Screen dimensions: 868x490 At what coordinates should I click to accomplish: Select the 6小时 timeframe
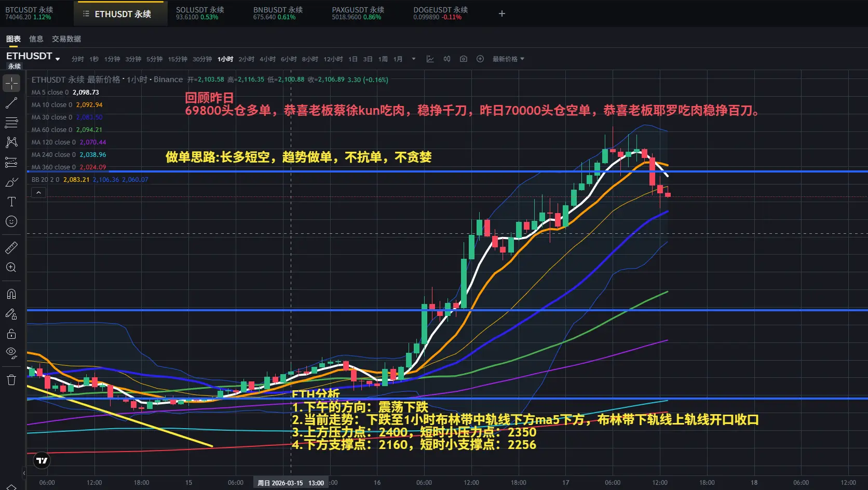click(289, 59)
